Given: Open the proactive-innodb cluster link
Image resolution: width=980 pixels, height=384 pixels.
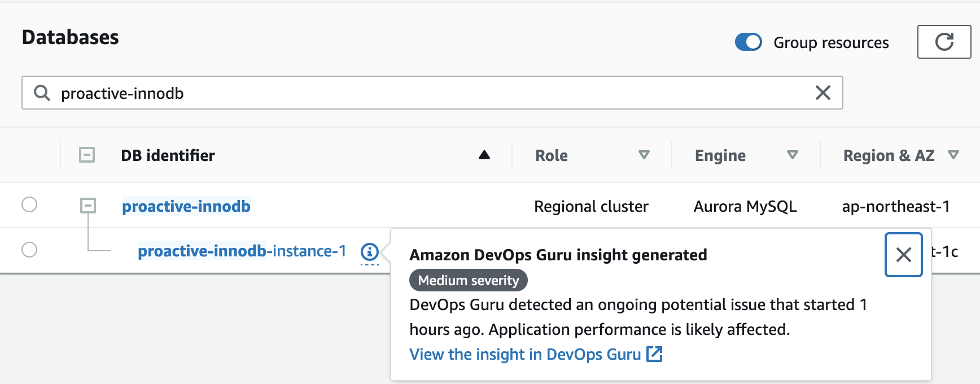Looking at the screenshot, I should (x=186, y=207).
